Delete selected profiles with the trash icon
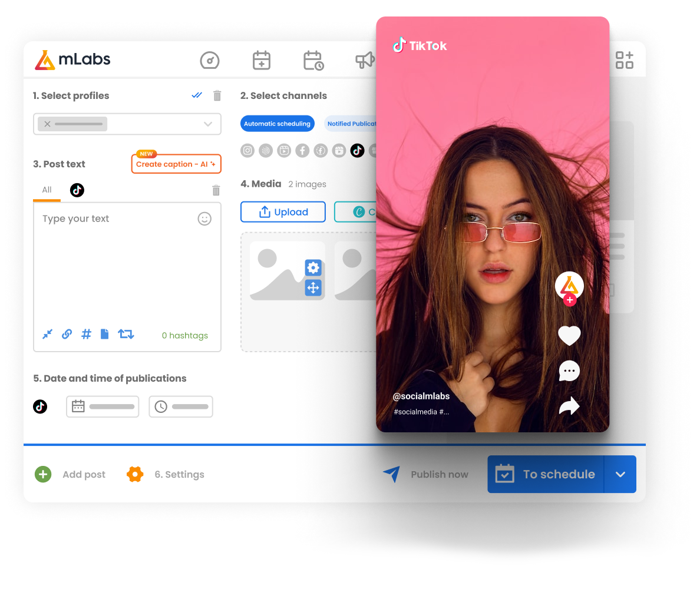Viewport: 700px width, 589px height. [x=217, y=95]
